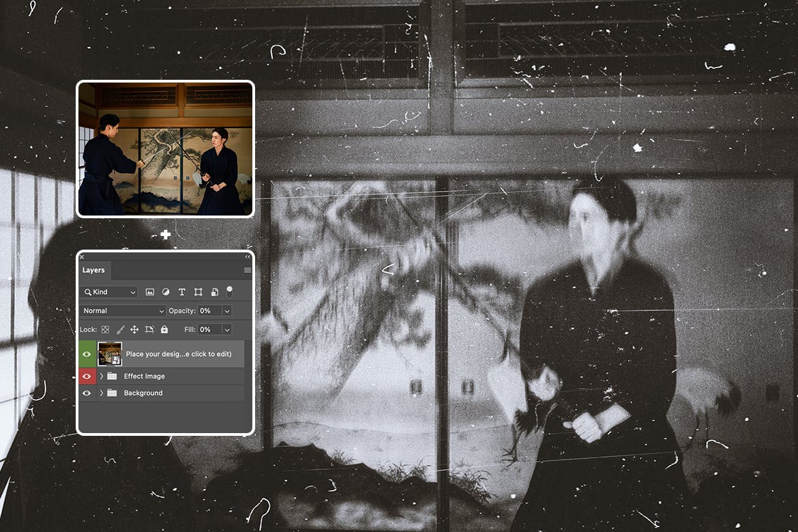Viewport: 798px width, 532px height.
Task: Turn layer filtering switch on or off
Action: (230, 291)
